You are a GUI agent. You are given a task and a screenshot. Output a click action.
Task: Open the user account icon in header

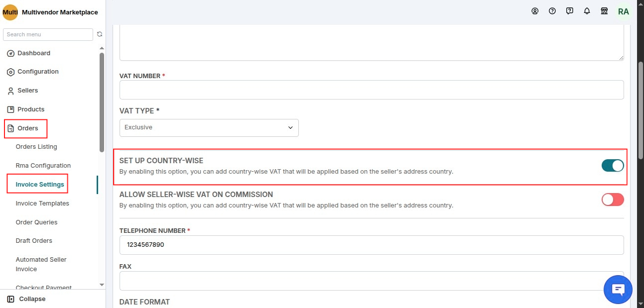click(535, 11)
